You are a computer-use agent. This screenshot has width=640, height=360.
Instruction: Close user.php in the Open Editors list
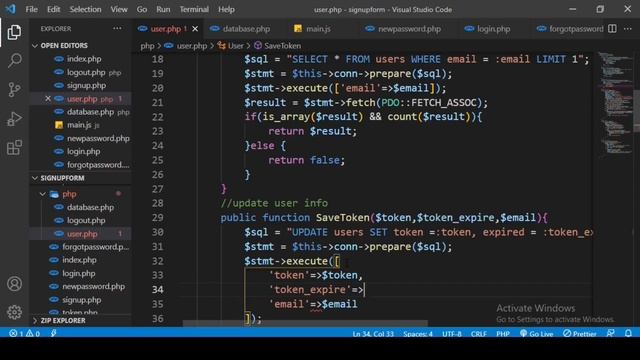click(x=48, y=99)
